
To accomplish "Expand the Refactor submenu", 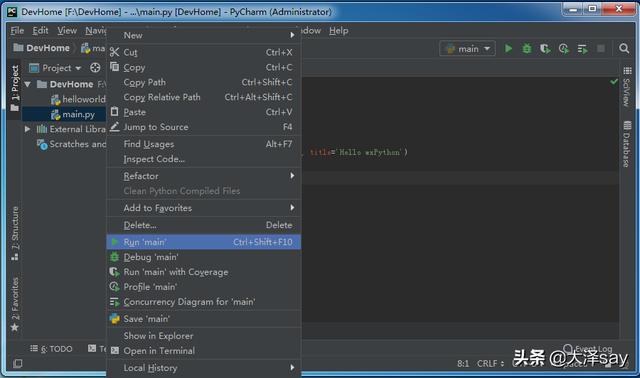I will click(x=204, y=176).
